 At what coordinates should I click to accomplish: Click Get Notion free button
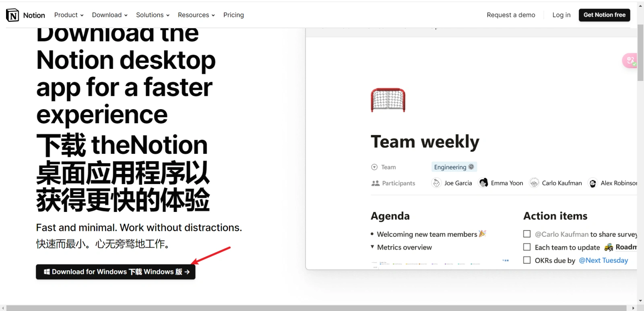point(605,15)
